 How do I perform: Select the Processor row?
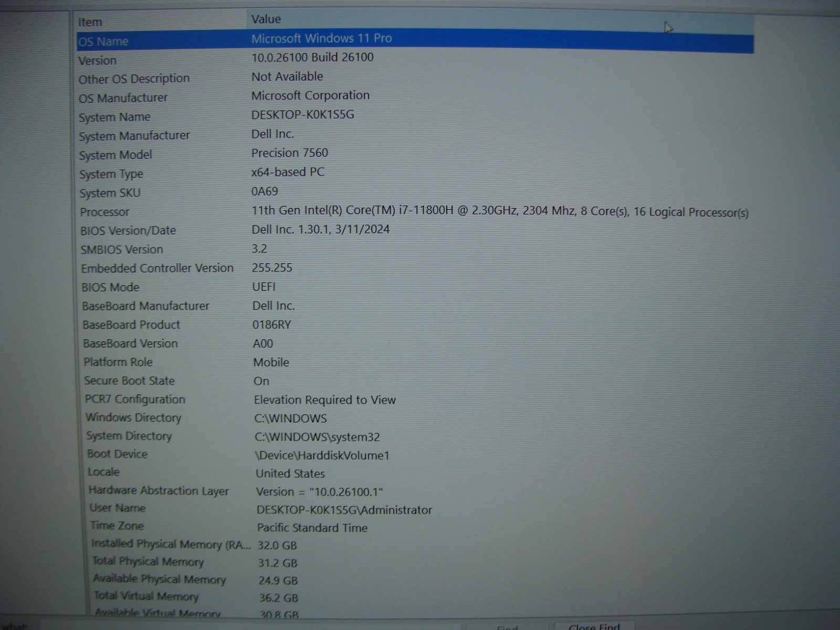104,212
